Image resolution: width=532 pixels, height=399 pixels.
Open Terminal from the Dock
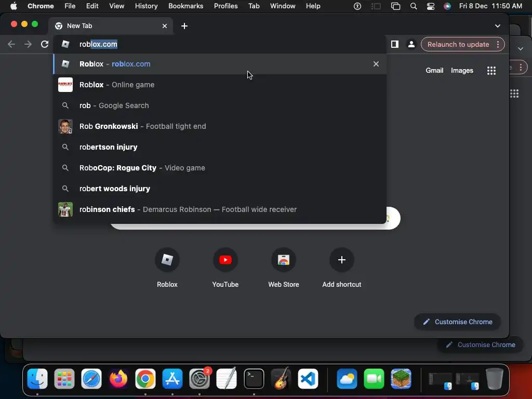(x=254, y=379)
